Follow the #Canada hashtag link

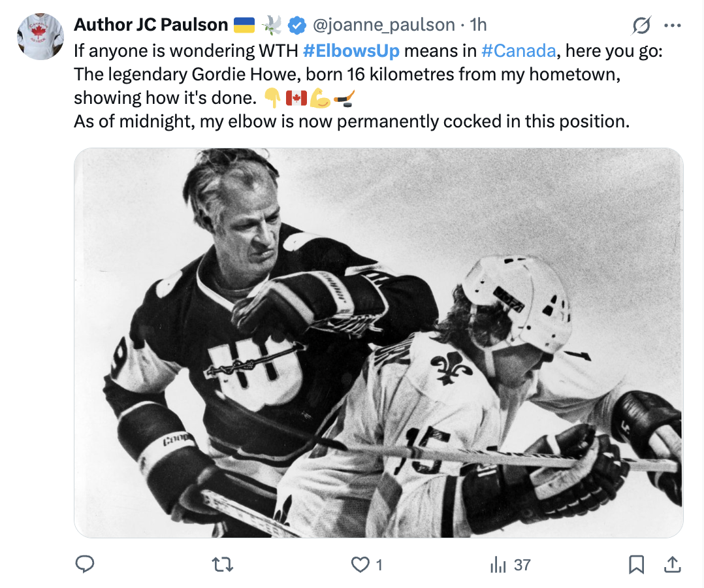pyautogui.click(x=519, y=50)
